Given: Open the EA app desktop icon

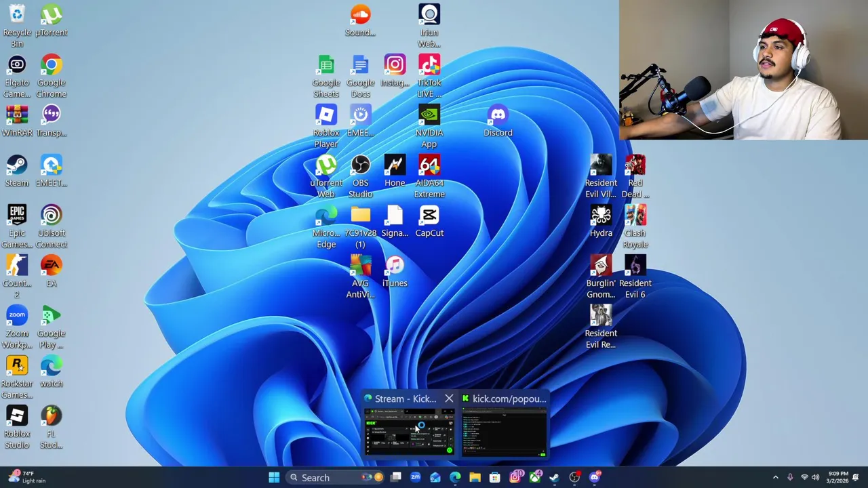Looking at the screenshot, I should pos(52,271).
